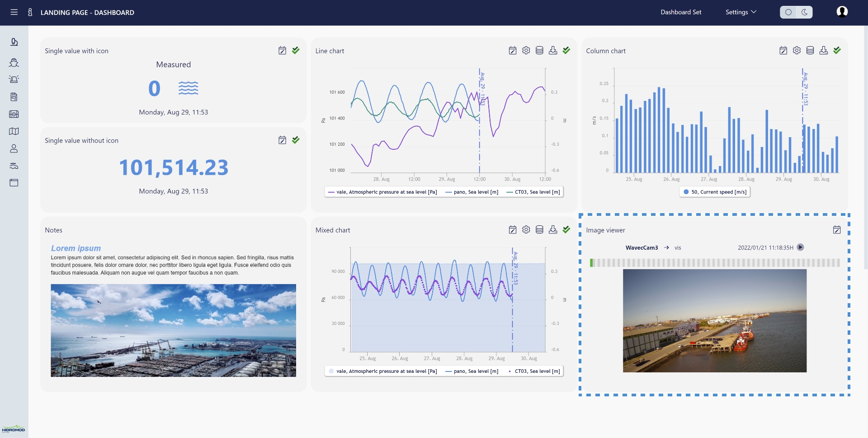868x438 pixels.
Task: Click the alarm siren sidebar icon
Action: tap(14, 79)
